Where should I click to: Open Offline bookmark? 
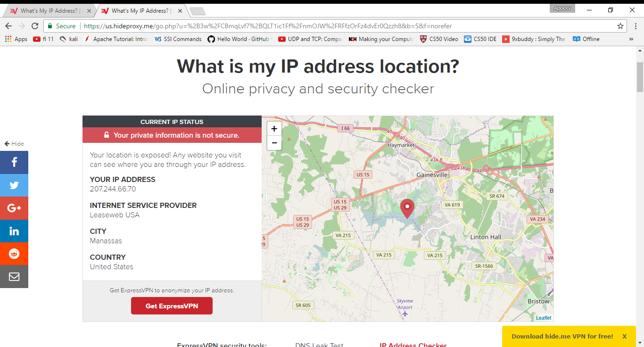tap(586, 39)
